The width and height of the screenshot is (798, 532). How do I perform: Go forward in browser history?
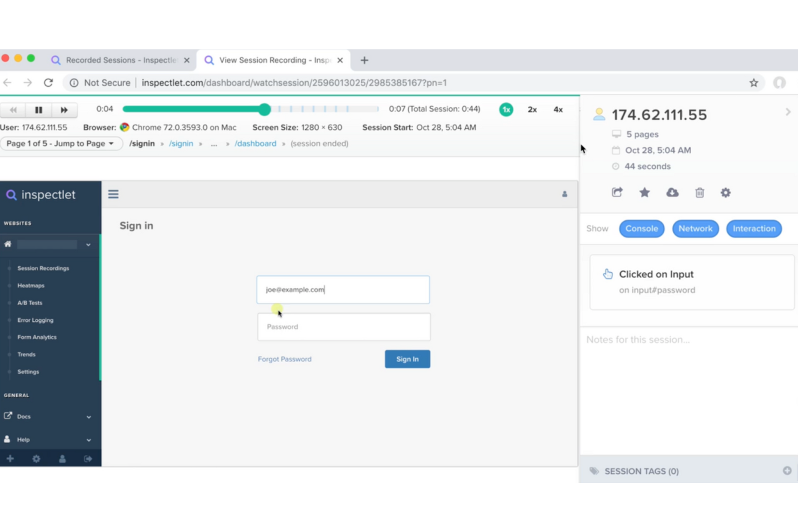[27, 82]
